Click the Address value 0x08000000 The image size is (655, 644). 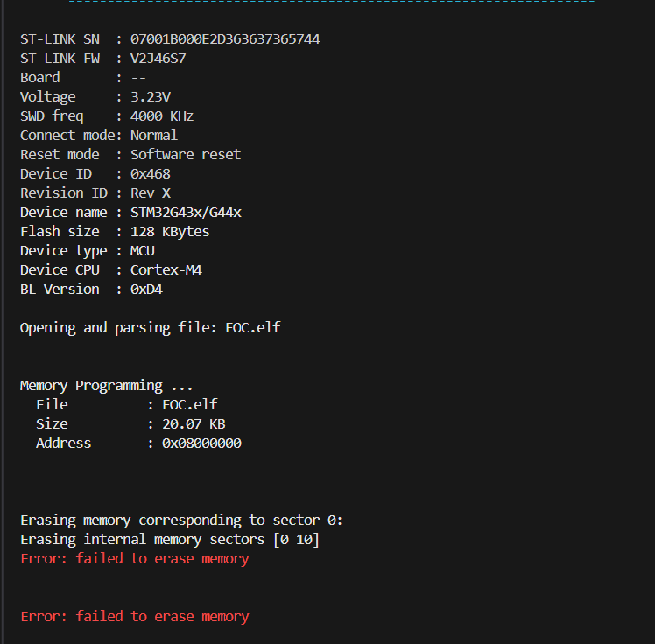pyautogui.click(x=201, y=444)
